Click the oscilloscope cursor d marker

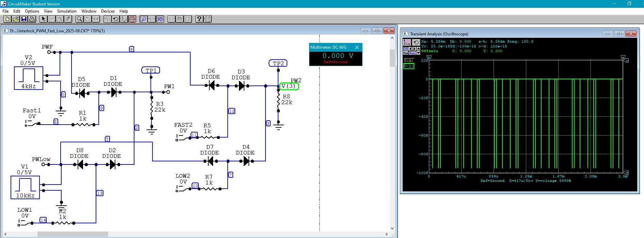(x=626, y=173)
